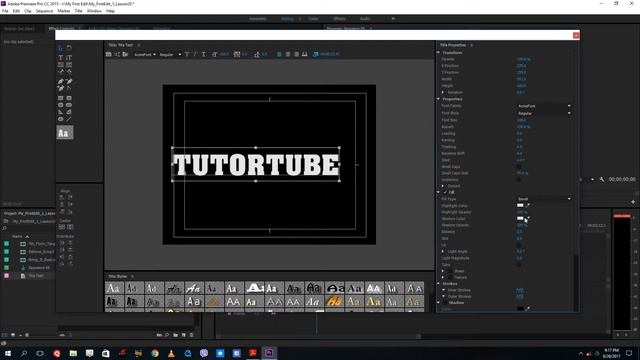This screenshot has width=640, height=360.
Task: Select the Delete Anchor Point tool
Action: coord(69,81)
